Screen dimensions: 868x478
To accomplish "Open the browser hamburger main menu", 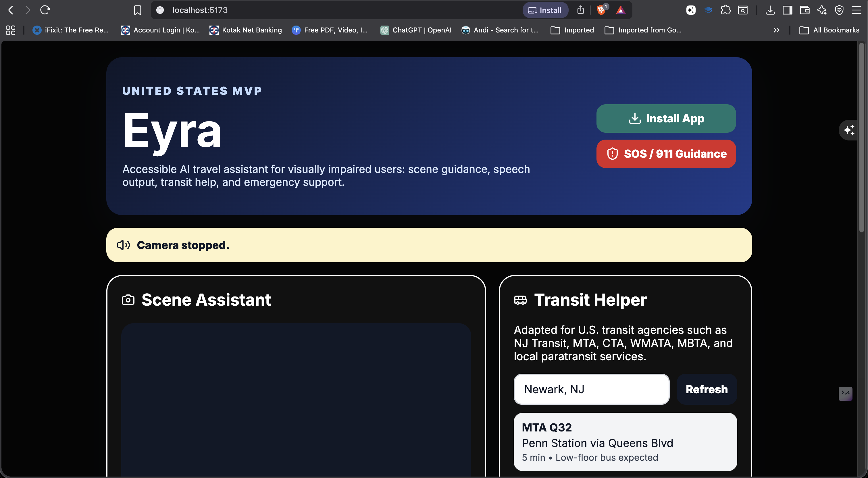I will click(x=856, y=10).
